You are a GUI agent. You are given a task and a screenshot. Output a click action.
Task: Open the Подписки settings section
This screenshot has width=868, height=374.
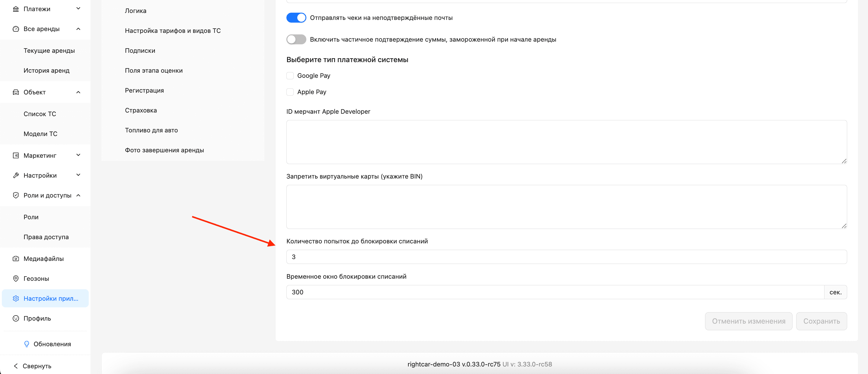[140, 50]
